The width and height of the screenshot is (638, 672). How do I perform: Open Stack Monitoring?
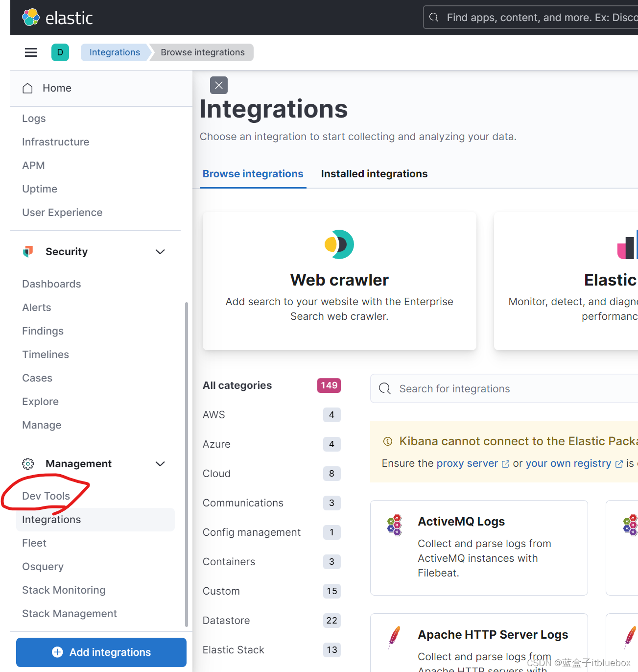tap(64, 590)
